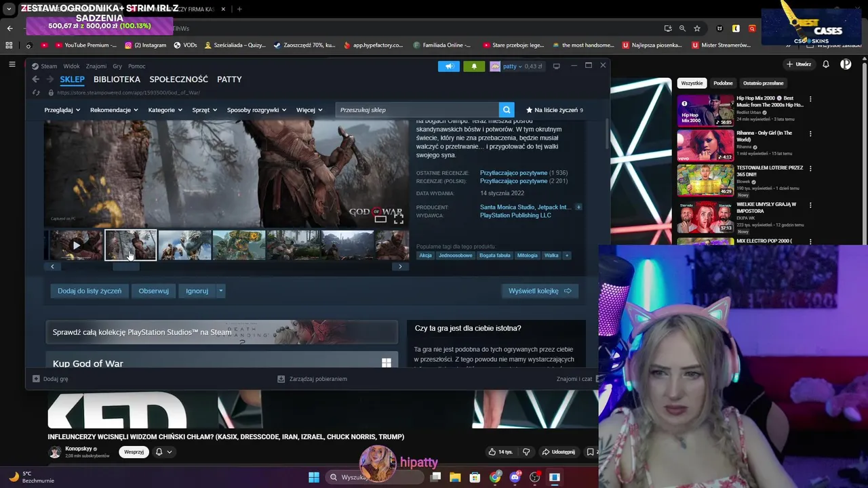The height and width of the screenshot is (488, 868).
Task: Open Windows Start button
Action: (314, 477)
